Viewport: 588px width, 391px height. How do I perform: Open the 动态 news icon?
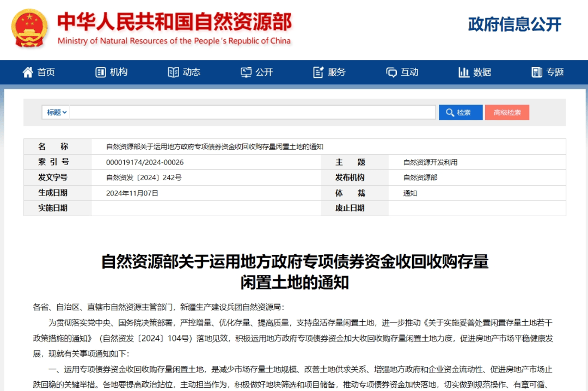(173, 72)
